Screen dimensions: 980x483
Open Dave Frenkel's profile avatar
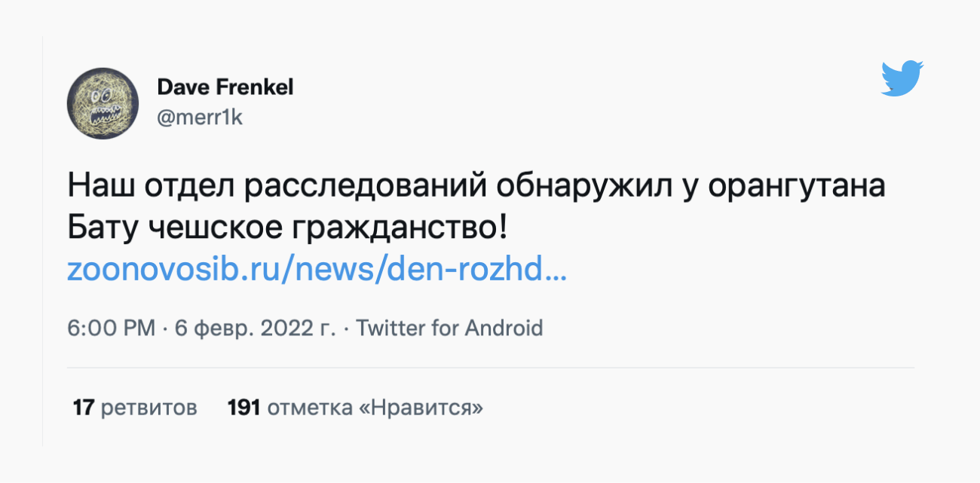coord(103,102)
